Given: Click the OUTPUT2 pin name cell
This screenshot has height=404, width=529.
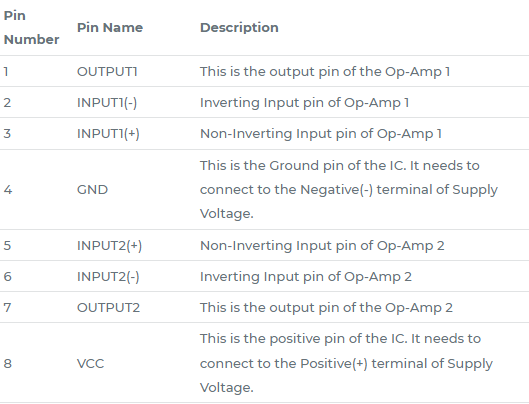Looking at the screenshot, I should (108, 308).
